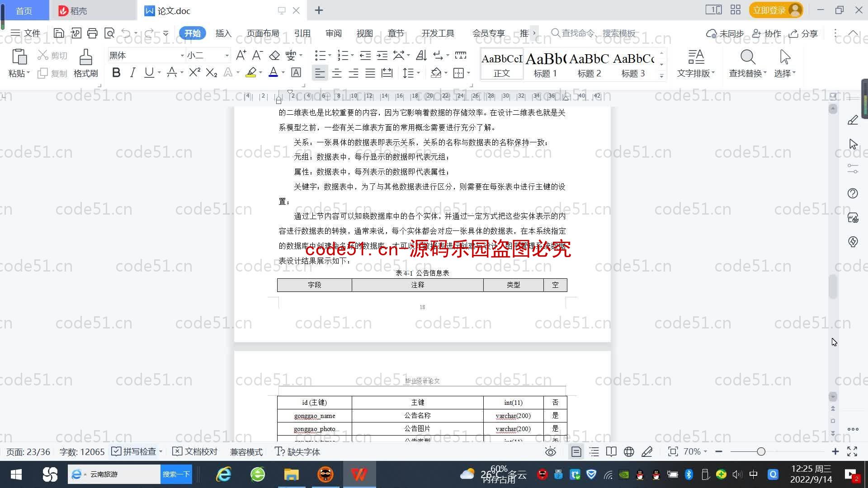The width and height of the screenshot is (868, 488).
Task: Click the command search box
Action: pos(594,33)
